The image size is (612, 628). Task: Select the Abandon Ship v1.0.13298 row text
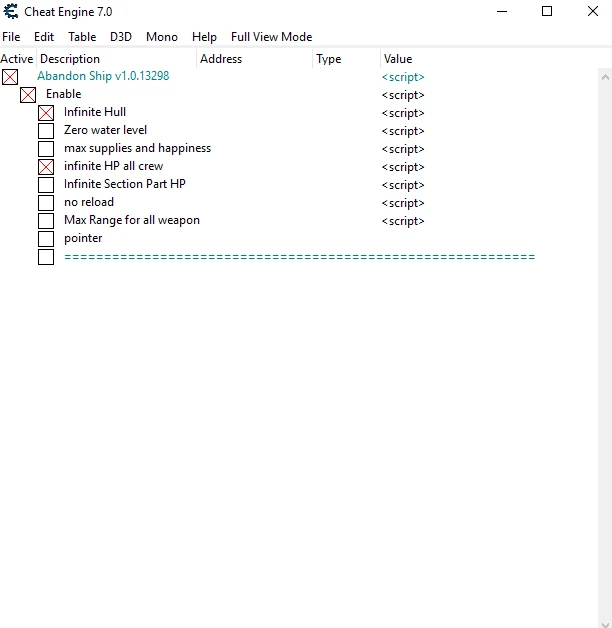(103, 76)
